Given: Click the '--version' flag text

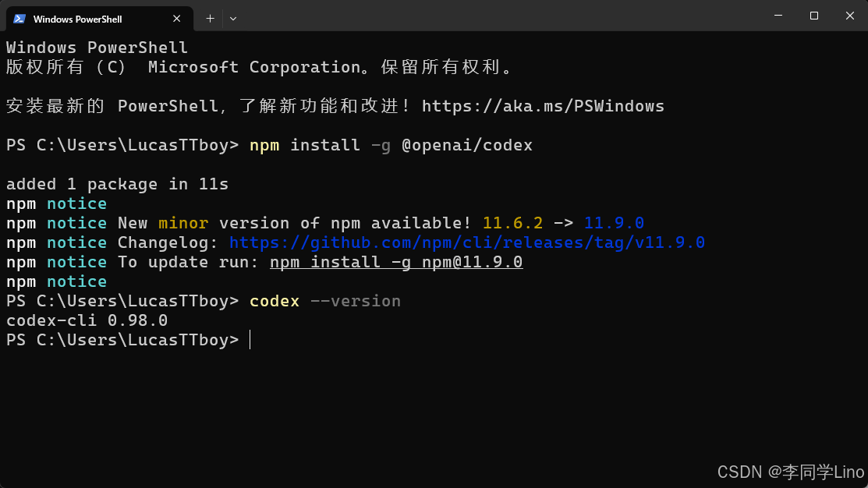Looking at the screenshot, I should point(356,301).
